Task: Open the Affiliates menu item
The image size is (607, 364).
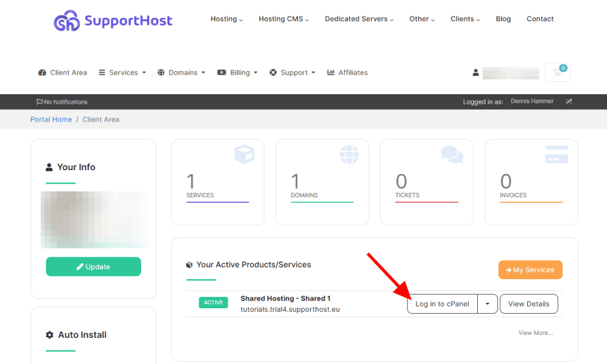Action: click(347, 72)
